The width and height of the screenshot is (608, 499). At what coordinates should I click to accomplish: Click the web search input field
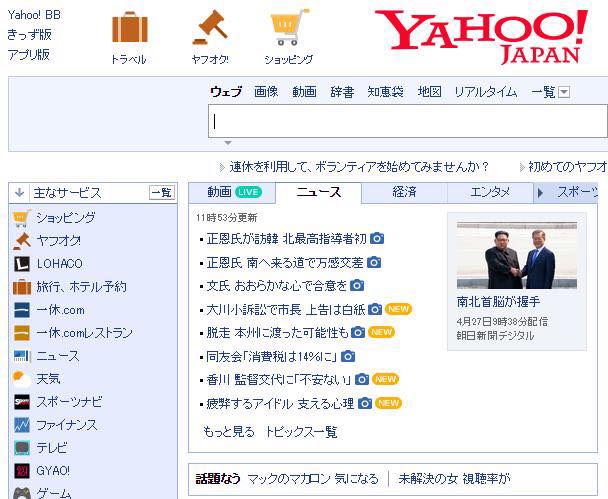click(408, 121)
